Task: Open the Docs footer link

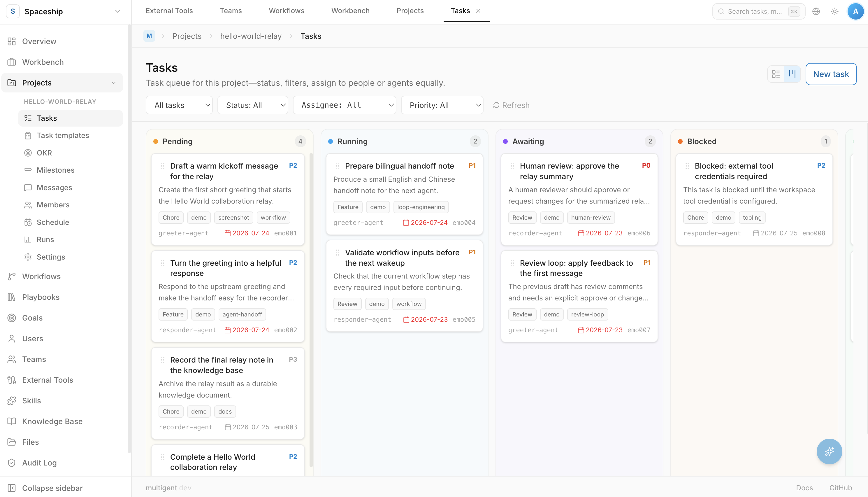Action: click(804, 488)
